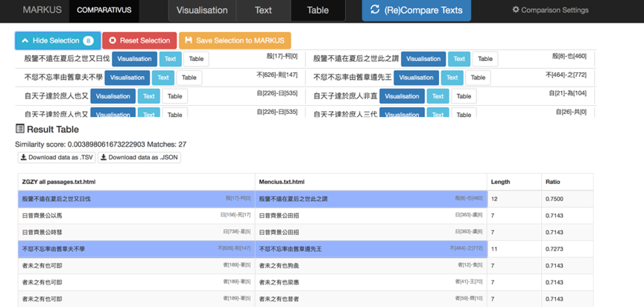Collapse the panel with Hide Selection

(58, 41)
